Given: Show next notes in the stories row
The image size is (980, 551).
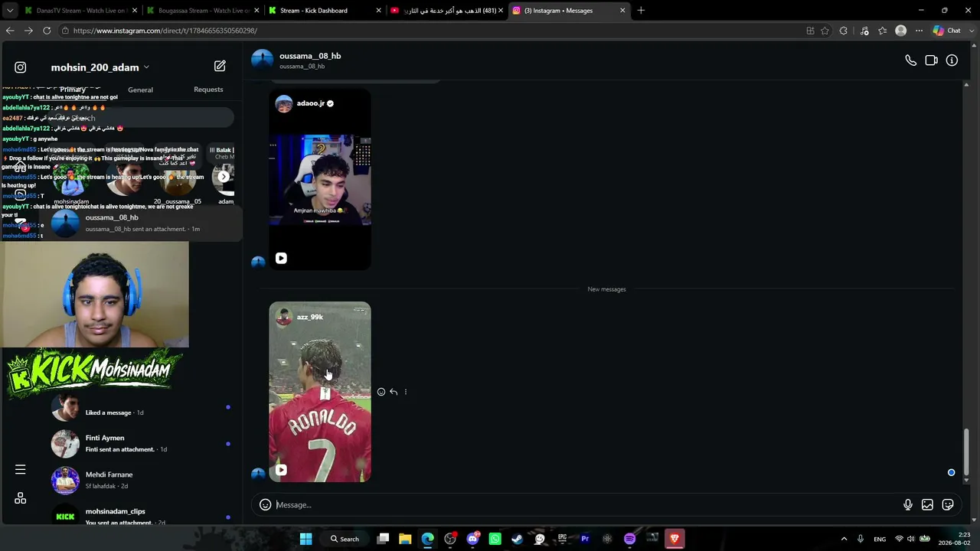Looking at the screenshot, I should point(224,177).
